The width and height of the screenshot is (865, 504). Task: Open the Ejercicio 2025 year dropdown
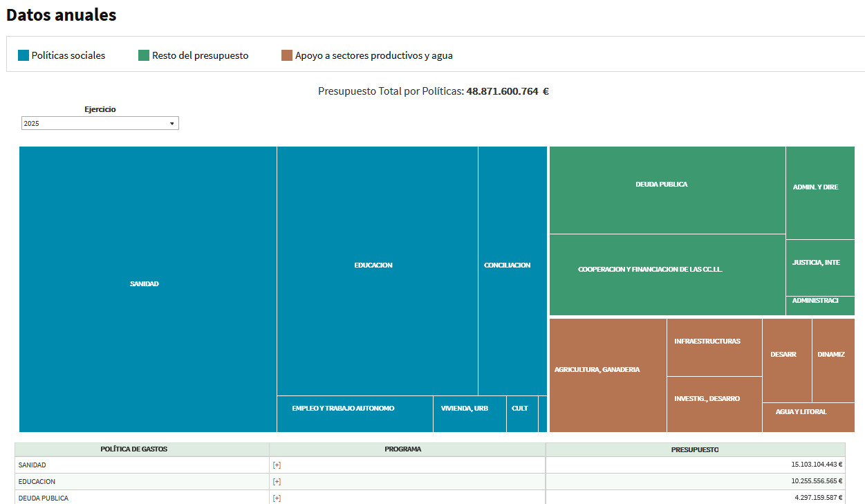pyautogui.click(x=100, y=123)
